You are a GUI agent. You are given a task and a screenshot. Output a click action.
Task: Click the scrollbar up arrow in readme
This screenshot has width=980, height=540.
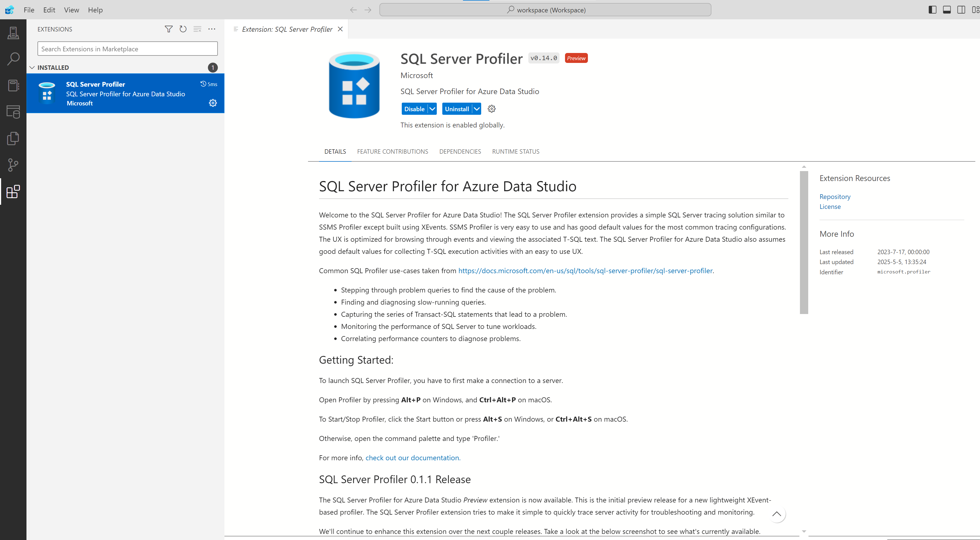tap(804, 167)
